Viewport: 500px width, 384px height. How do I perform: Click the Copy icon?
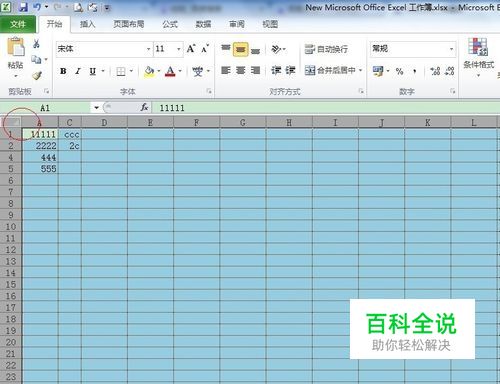coord(36,59)
